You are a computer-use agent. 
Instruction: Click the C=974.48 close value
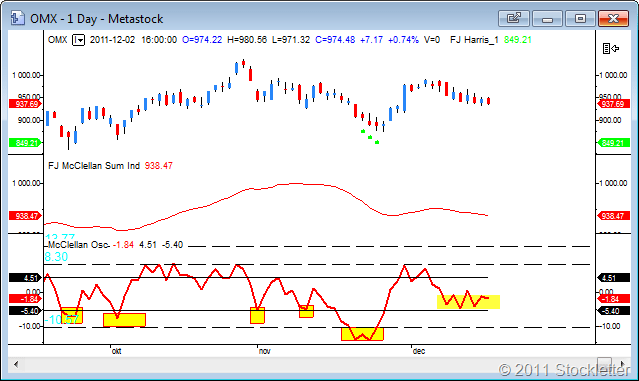pos(335,40)
